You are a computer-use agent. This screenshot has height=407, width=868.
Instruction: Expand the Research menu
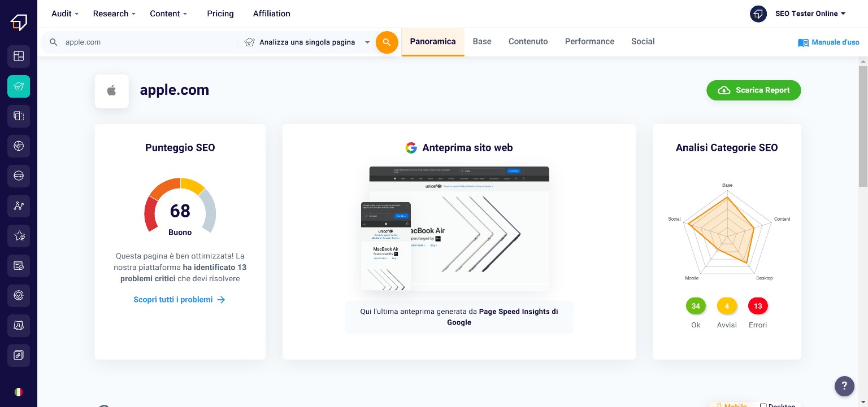point(114,14)
